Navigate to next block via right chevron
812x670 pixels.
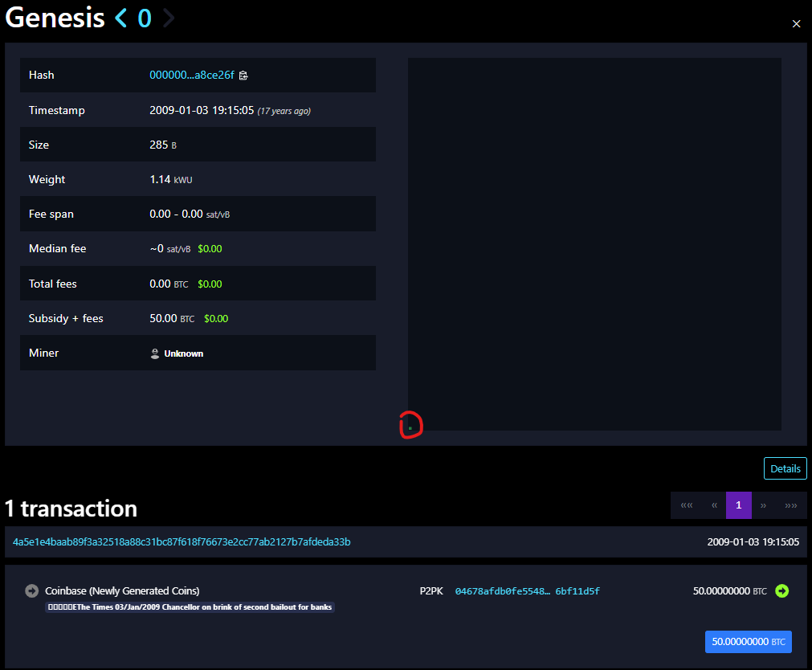coord(169,18)
